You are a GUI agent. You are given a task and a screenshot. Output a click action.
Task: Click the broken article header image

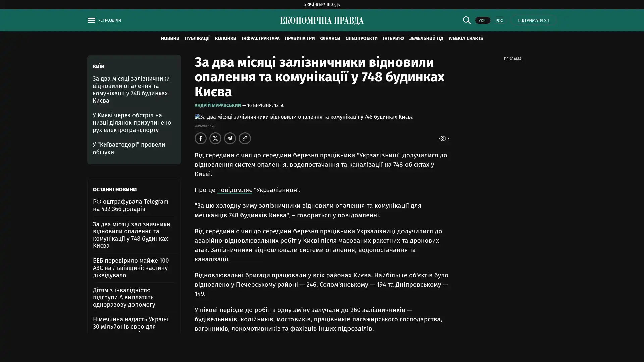pos(304,117)
